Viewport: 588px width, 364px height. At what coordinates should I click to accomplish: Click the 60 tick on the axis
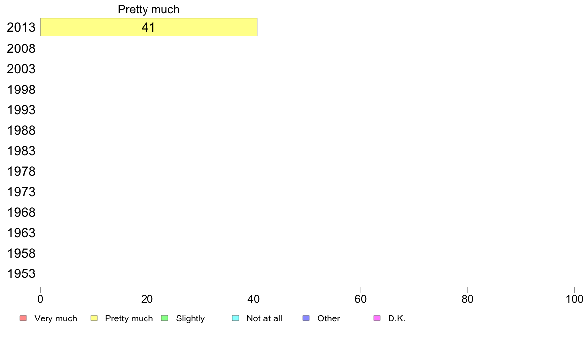pyautogui.click(x=361, y=299)
